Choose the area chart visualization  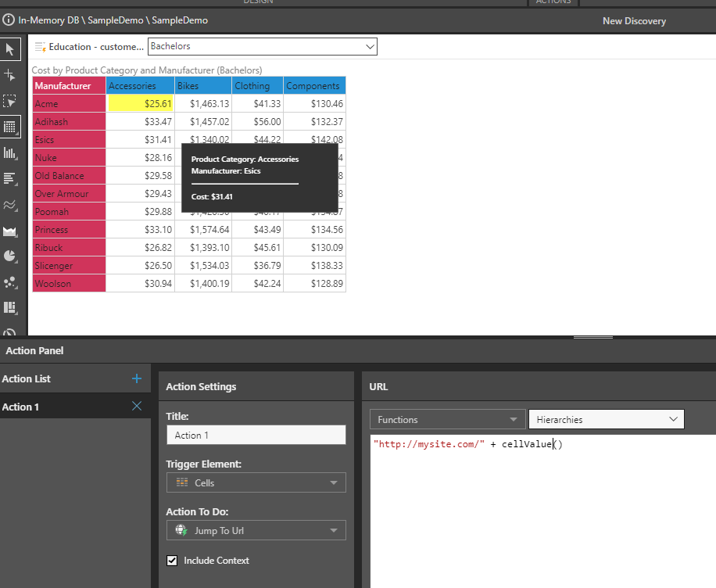[x=9, y=231]
